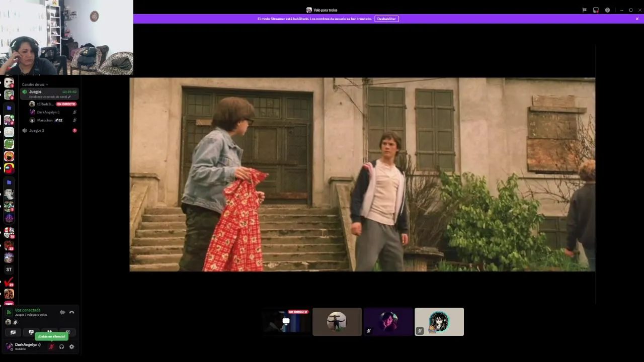This screenshot has width=644, height=362.
Task: Dismiss the purple Streamer mode banner
Action: tap(637, 19)
